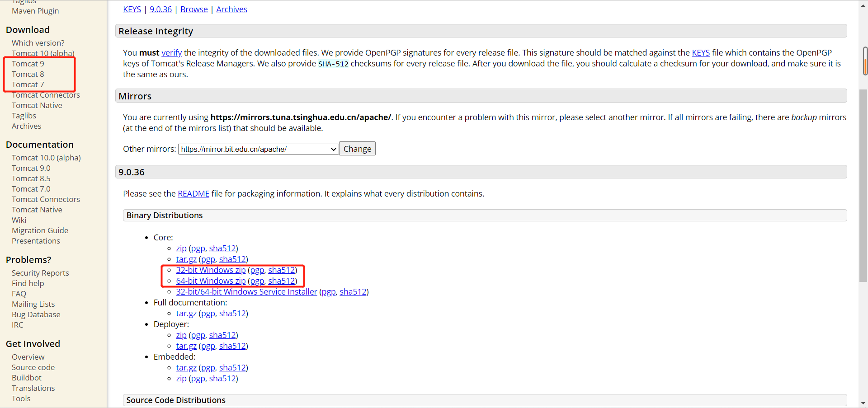Open the KEYS link at top
The width and height of the screenshot is (868, 408).
pyautogui.click(x=132, y=9)
